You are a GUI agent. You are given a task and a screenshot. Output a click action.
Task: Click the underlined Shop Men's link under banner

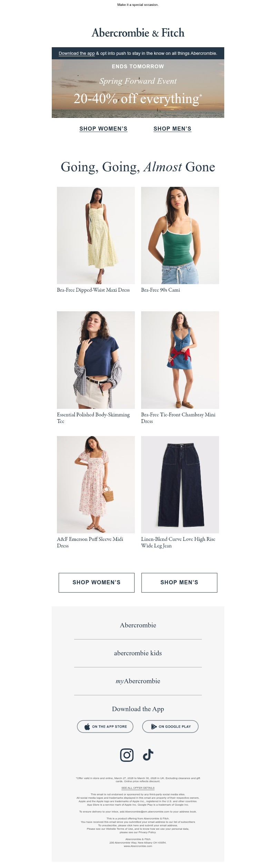[172, 129]
